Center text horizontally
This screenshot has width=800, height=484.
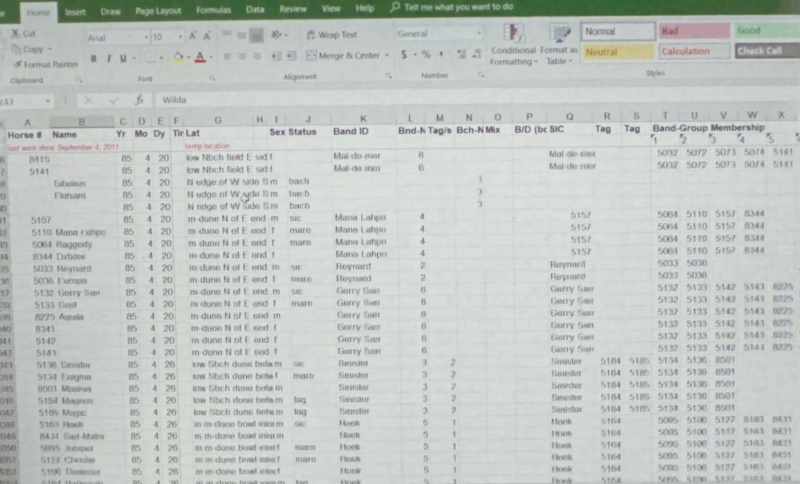242,56
